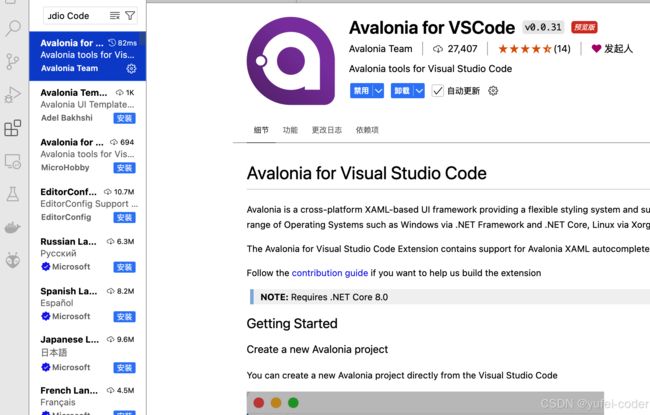Select Avalonia Templates by Adel Bakhshi
The width and height of the screenshot is (650, 415).
(87, 105)
